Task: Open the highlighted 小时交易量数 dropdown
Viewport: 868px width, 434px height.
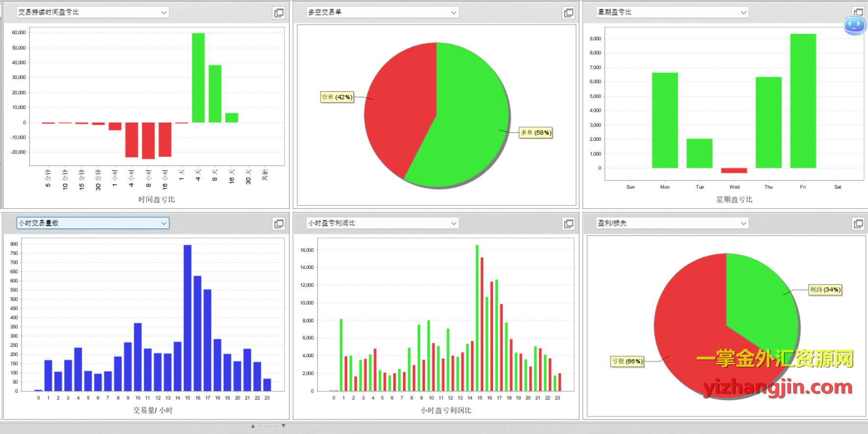Action: pos(164,224)
